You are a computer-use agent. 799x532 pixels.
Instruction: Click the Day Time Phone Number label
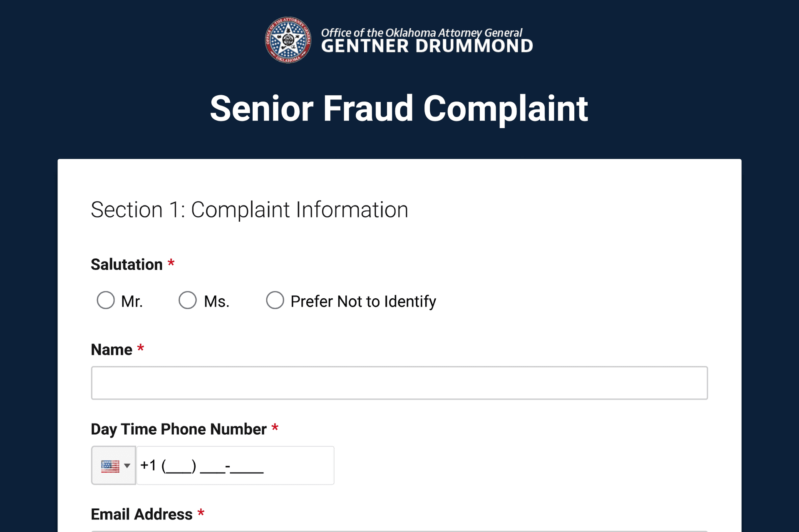tap(179, 429)
